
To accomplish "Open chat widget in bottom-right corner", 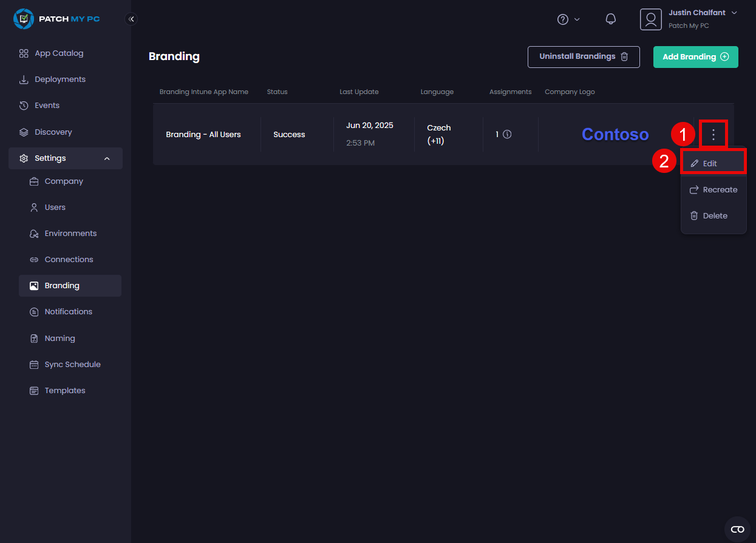I will pos(737,529).
